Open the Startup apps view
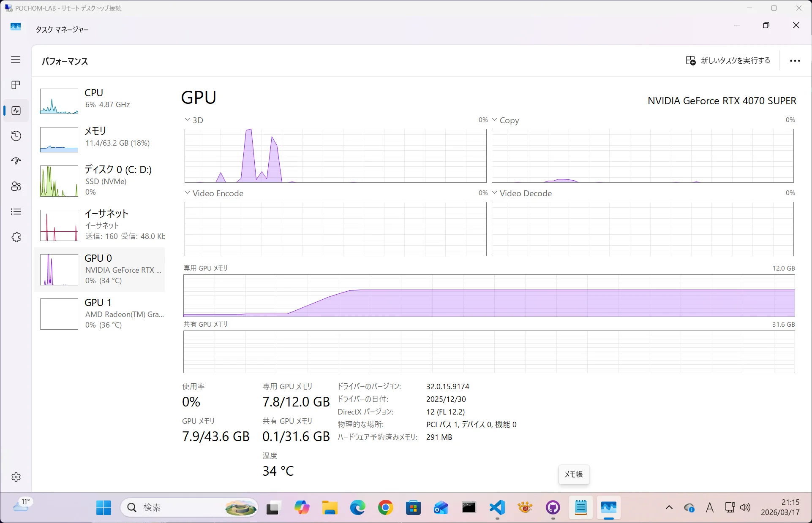 pos(16,161)
